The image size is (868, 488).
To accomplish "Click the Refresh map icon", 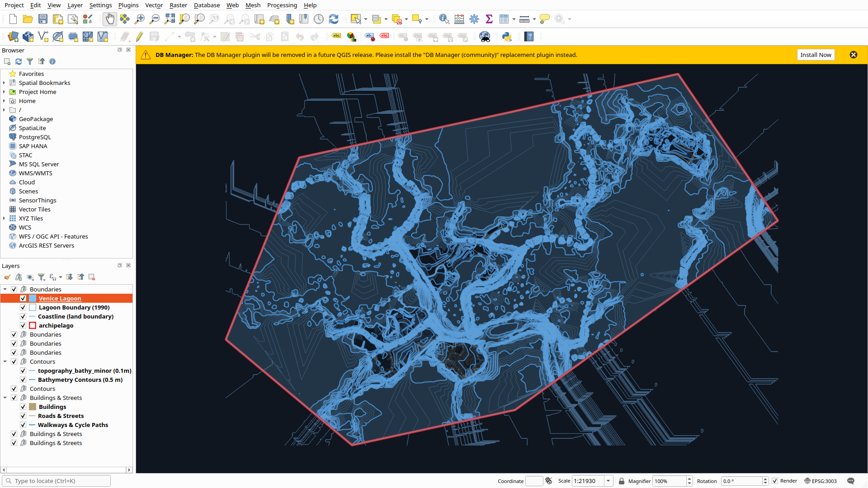I will [334, 19].
